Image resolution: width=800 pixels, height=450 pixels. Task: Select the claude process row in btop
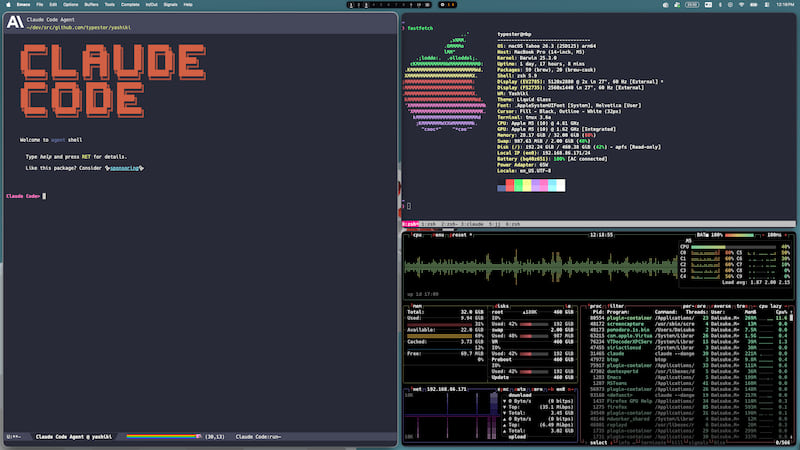pyautogui.click(x=688, y=354)
